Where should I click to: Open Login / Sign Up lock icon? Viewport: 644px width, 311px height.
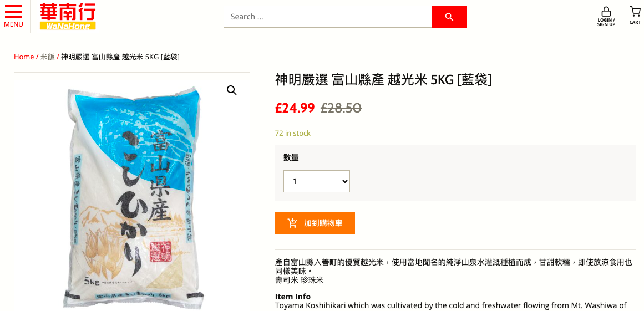click(x=606, y=17)
